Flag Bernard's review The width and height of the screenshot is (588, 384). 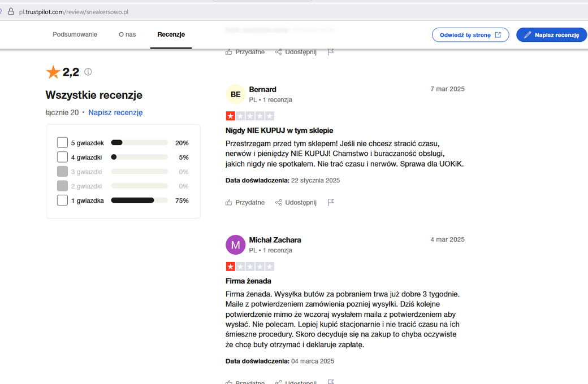click(x=330, y=202)
